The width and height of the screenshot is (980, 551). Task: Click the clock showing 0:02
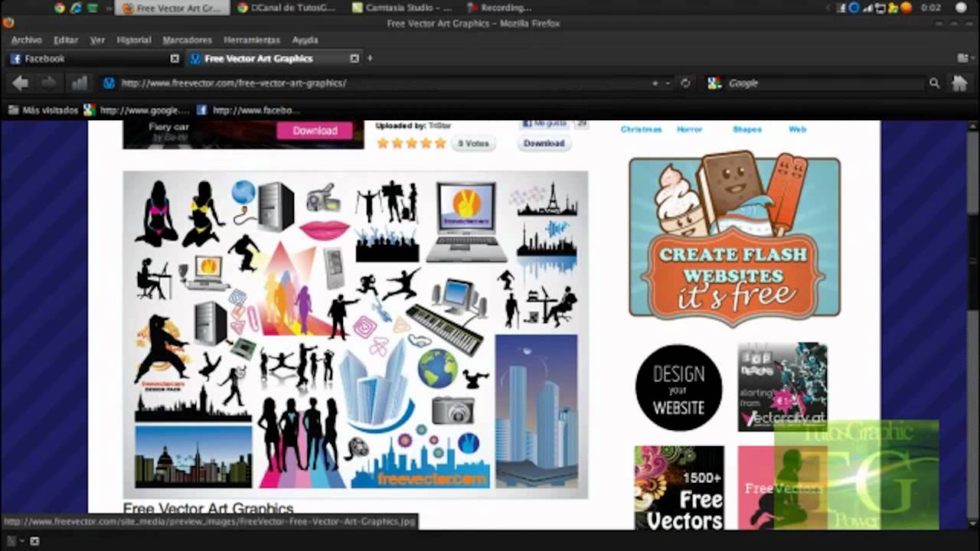click(x=931, y=8)
